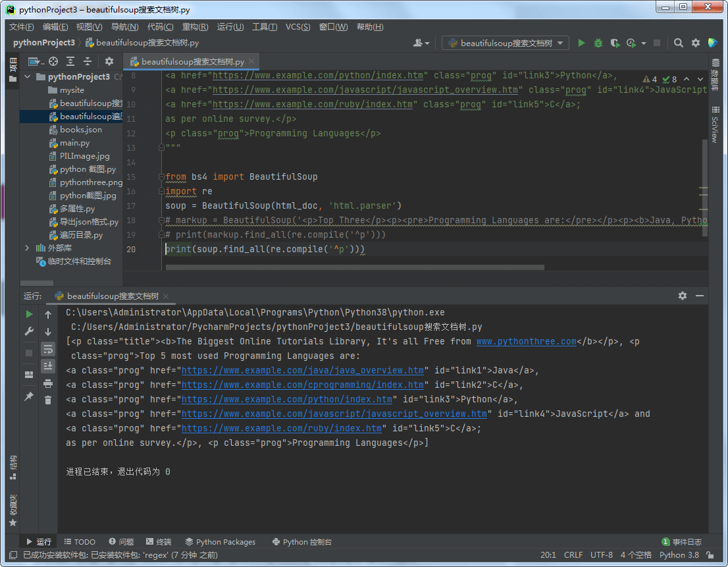
Task: Hide the Run tool window
Action: coord(700,296)
